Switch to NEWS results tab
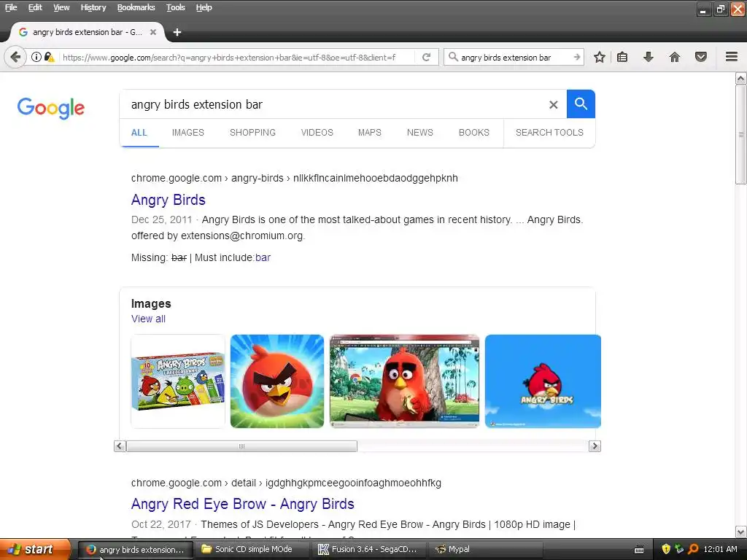The height and width of the screenshot is (560, 747). pyautogui.click(x=419, y=133)
